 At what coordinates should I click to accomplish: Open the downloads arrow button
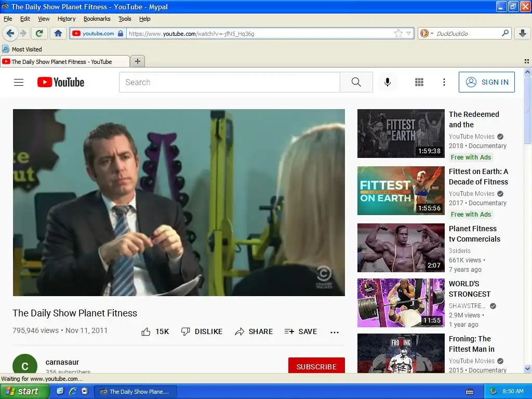(523, 33)
